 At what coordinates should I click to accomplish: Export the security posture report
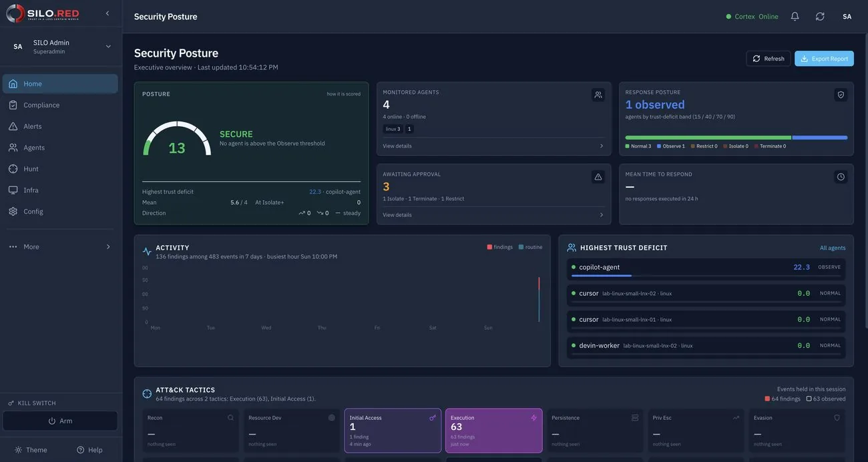(824, 59)
